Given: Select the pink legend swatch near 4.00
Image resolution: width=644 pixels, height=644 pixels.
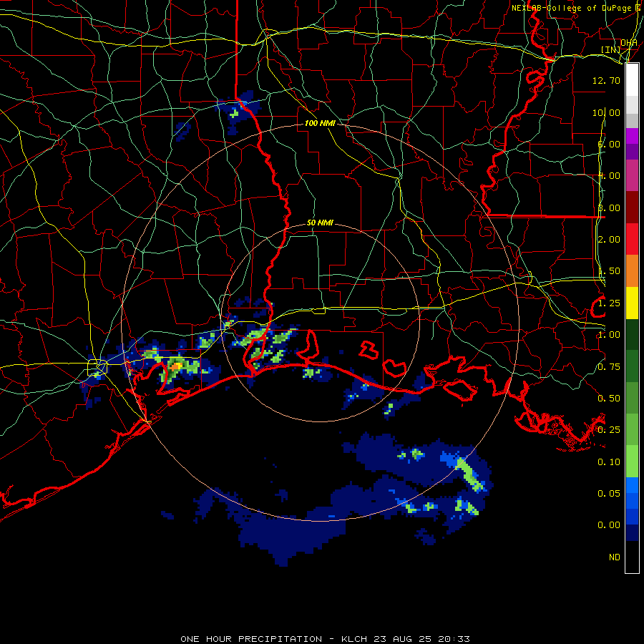Looking at the screenshot, I should (632, 175).
